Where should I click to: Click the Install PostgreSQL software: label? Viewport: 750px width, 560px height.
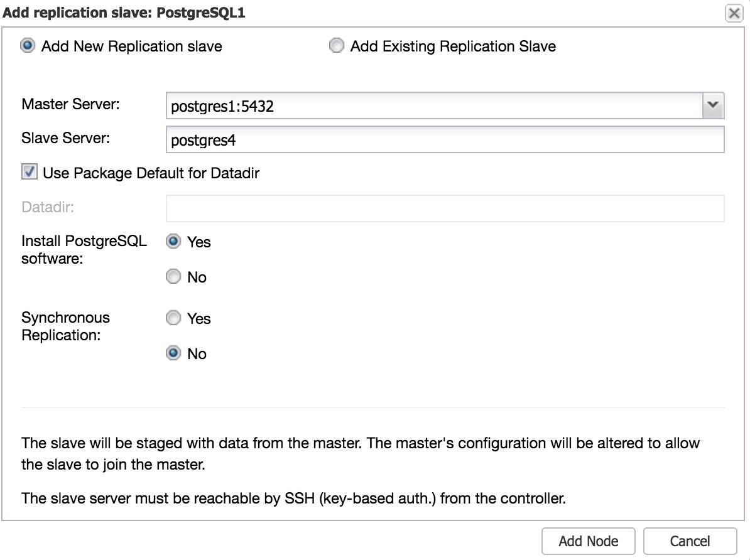[84, 249]
